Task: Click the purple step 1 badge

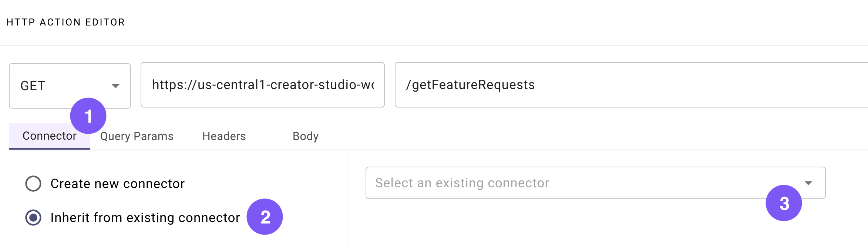Action: (x=88, y=116)
